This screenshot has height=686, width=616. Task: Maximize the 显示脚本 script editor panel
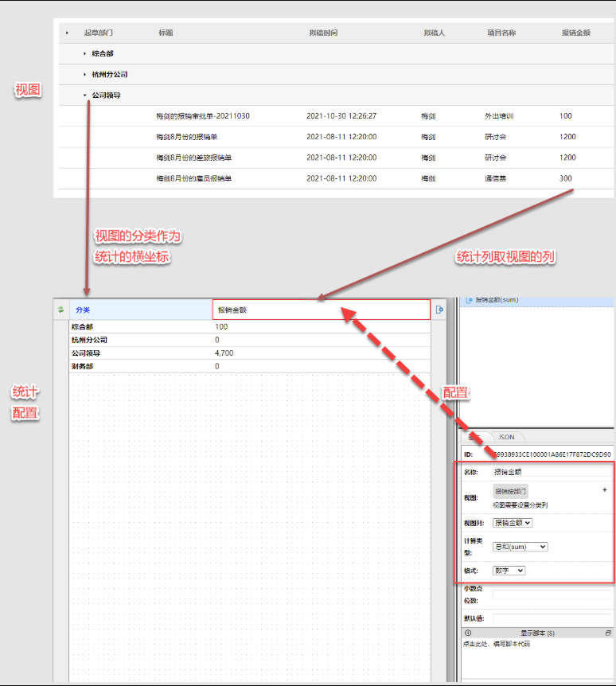pos(609,633)
